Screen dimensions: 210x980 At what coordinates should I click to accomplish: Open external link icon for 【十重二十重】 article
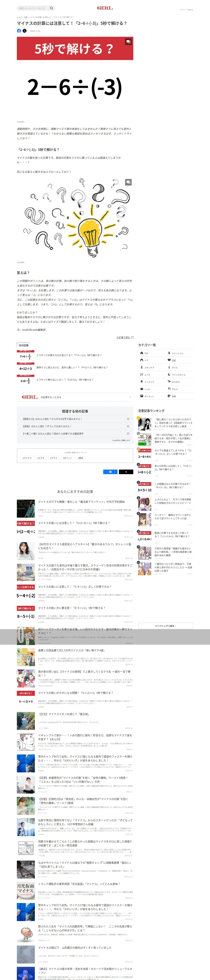128,434
